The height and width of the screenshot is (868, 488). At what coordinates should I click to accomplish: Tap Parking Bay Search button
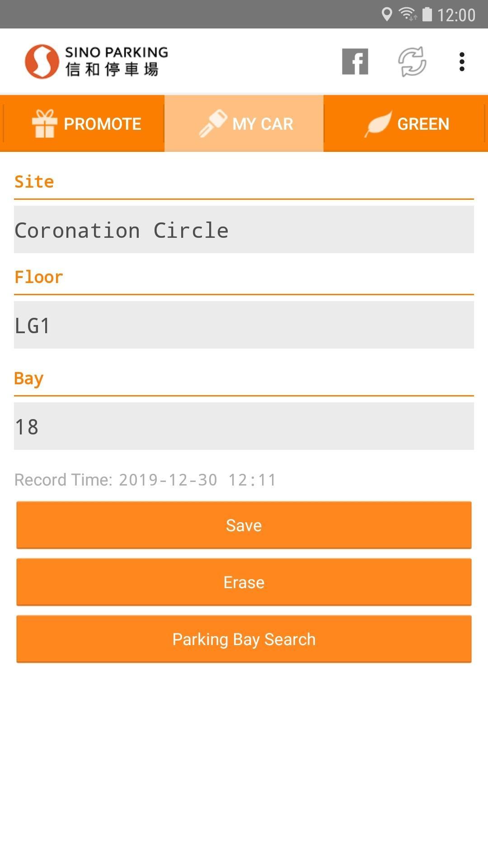pos(244,639)
